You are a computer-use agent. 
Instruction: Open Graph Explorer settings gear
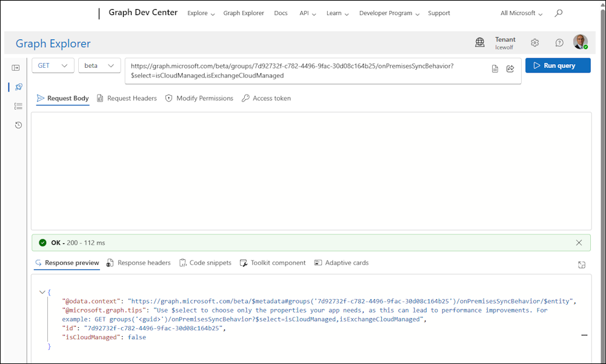tap(534, 42)
